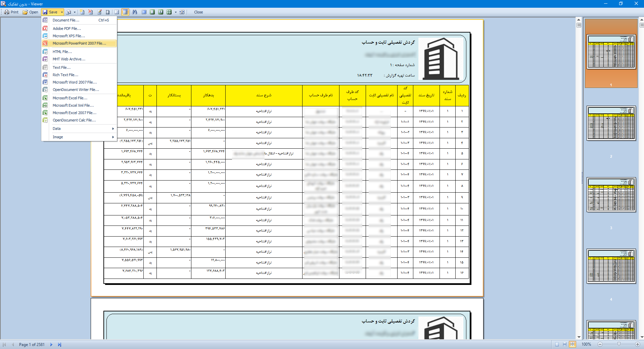
Task: Click the Word 2007 file icon
Action: point(45,82)
